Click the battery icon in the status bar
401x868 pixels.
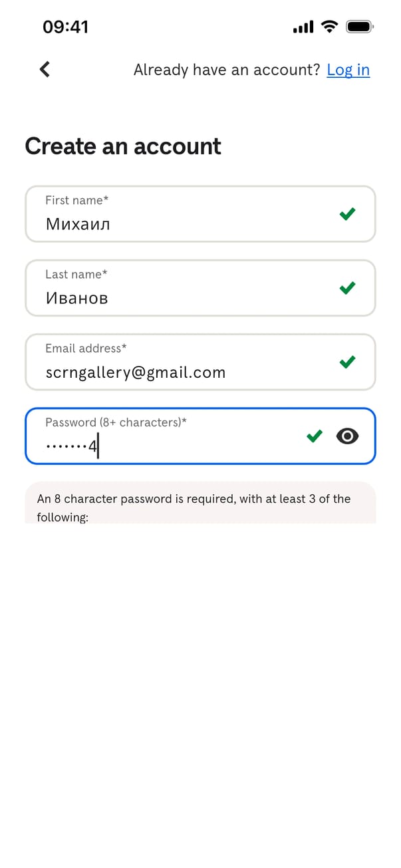point(360,27)
